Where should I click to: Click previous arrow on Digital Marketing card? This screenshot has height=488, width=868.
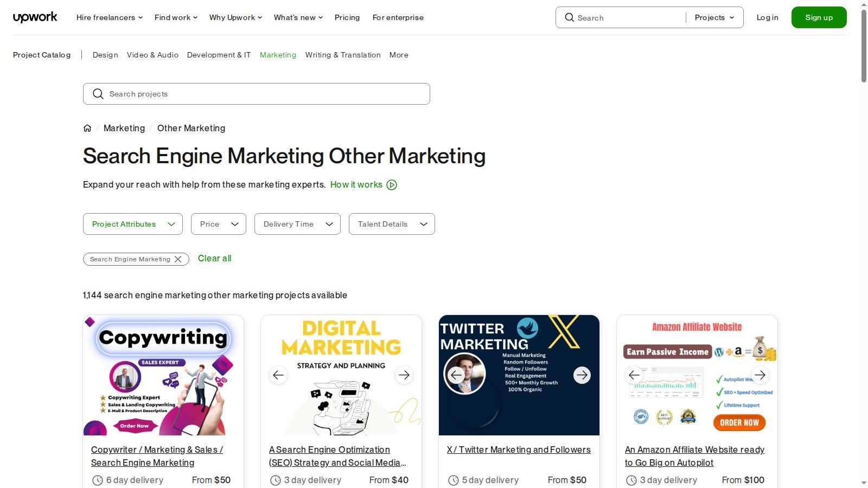click(278, 375)
